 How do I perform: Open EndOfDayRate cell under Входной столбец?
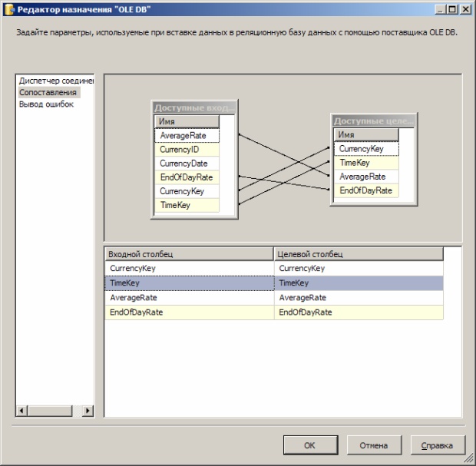[x=190, y=312]
